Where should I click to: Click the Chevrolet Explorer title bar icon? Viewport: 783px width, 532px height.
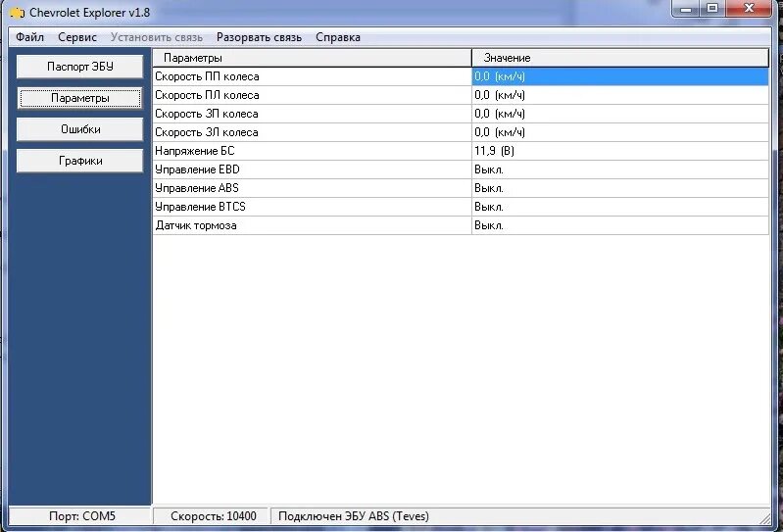(18, 13)
